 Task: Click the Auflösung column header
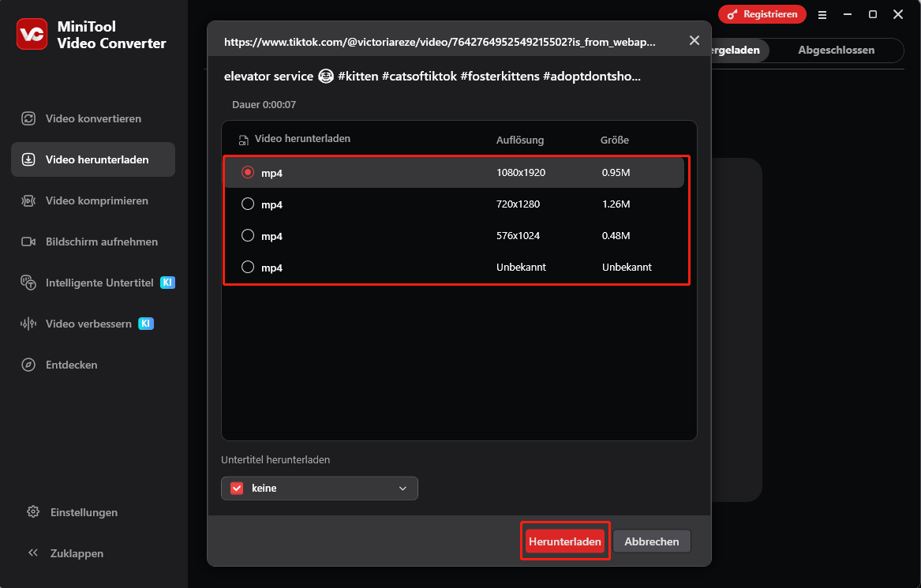520,140
